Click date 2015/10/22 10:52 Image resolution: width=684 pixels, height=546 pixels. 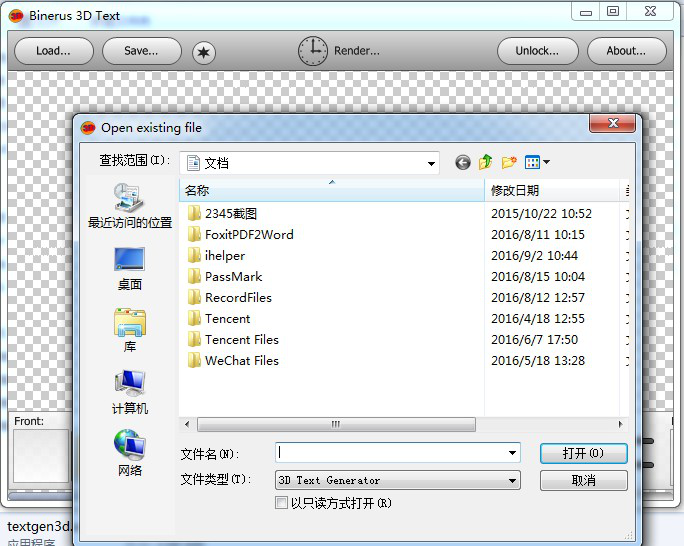click(541, 214)
